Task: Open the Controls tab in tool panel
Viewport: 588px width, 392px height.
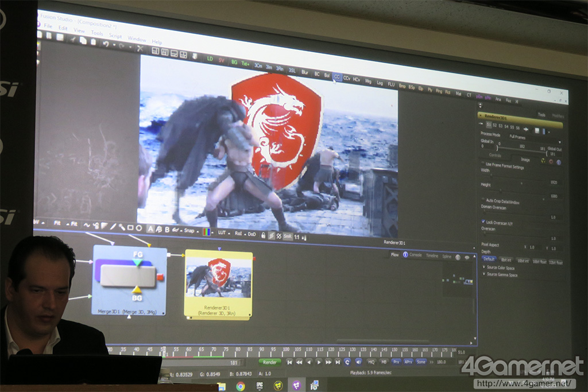Action: pos(495,155)
